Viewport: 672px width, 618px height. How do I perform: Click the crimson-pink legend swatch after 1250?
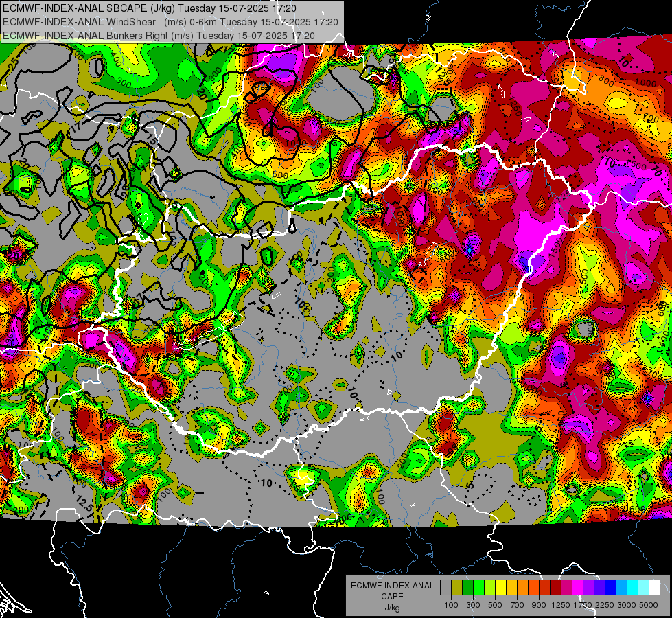coord(566,587)
